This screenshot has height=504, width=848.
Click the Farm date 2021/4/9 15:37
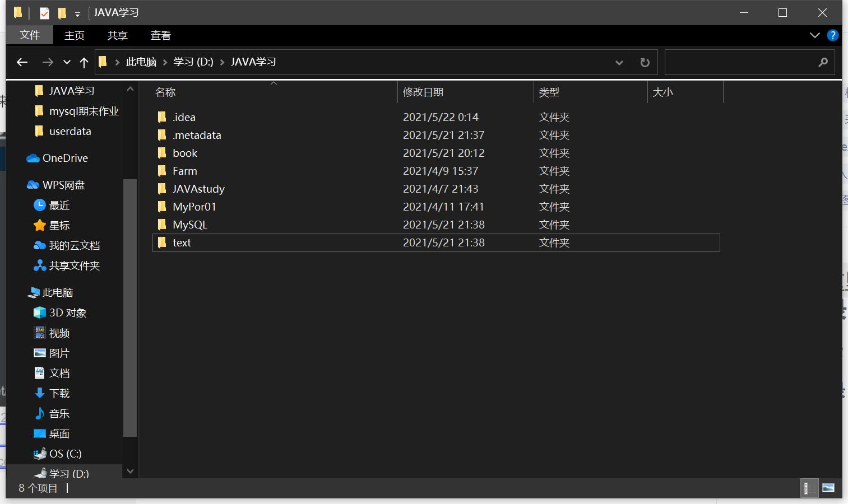pyautogui.click(x=441, y=171)
